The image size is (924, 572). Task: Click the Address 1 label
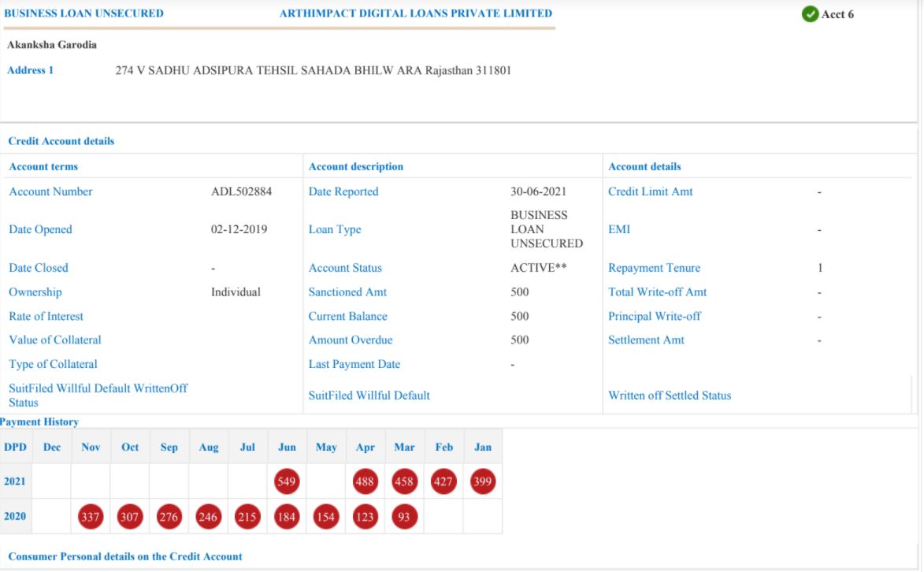point(30,70)
